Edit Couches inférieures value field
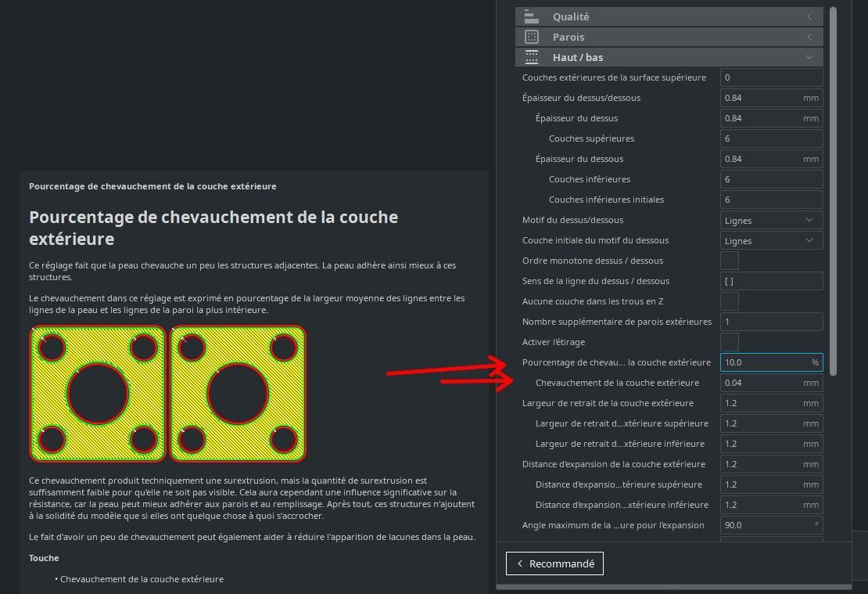The width and height of the screenshot is (868, 594). [x=771, y=179]
